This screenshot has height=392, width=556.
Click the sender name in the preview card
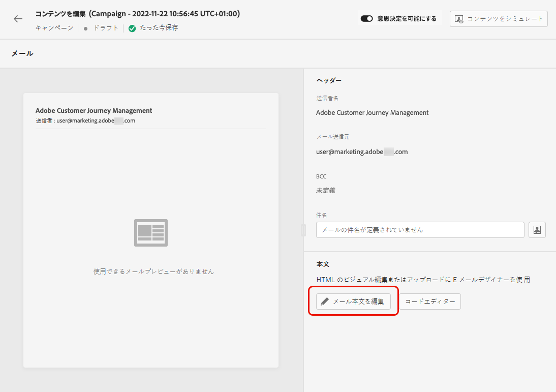pyautogui.click(x=94, y=111)
